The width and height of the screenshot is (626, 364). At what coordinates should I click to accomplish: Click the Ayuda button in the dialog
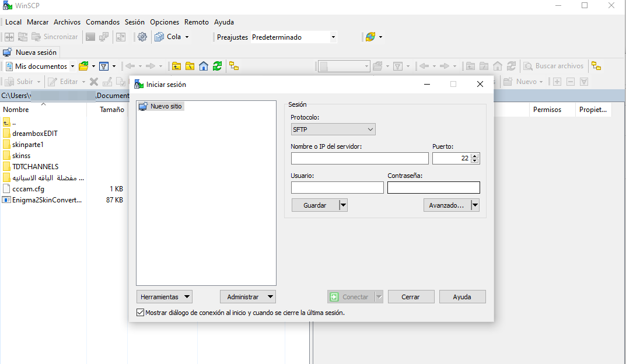point(462,297)
